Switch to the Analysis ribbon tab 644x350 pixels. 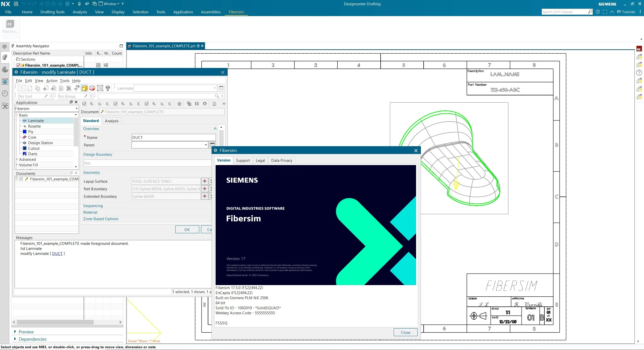point(80,12)
